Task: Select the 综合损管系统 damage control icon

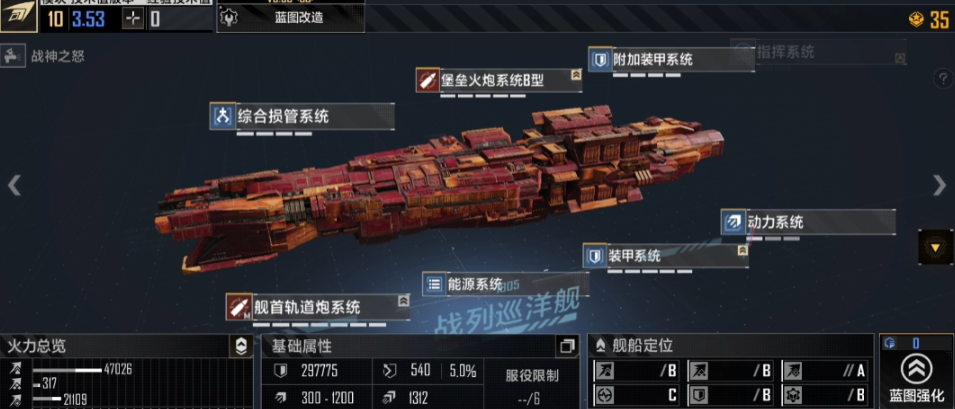Action: coord(222,116)
